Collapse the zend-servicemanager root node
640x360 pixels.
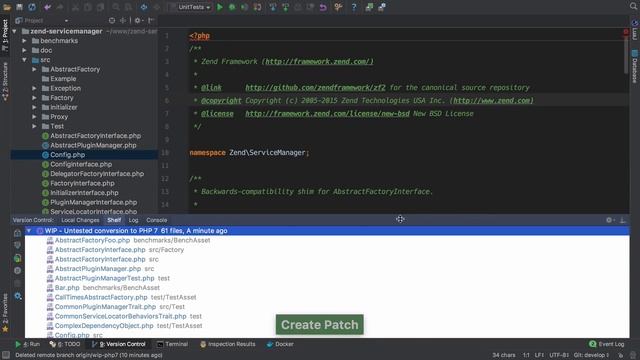click(15, 31)
